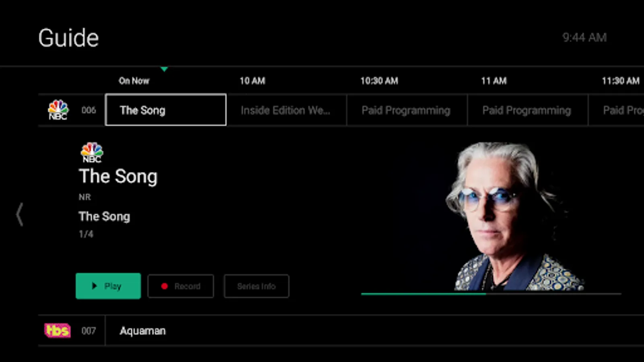This screenshot has height=362, width=644.
Task: Select Aquaman on tbs channel 007
Action: coord(374,331)
